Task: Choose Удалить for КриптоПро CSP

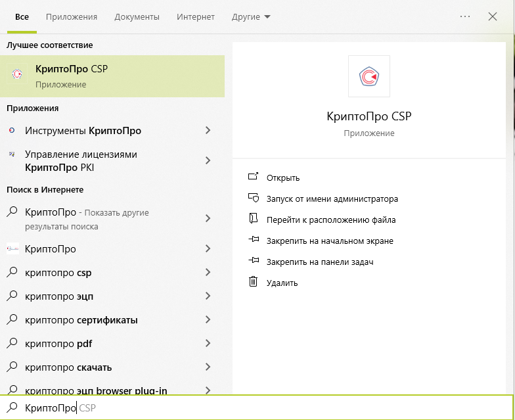Action: 282,283
